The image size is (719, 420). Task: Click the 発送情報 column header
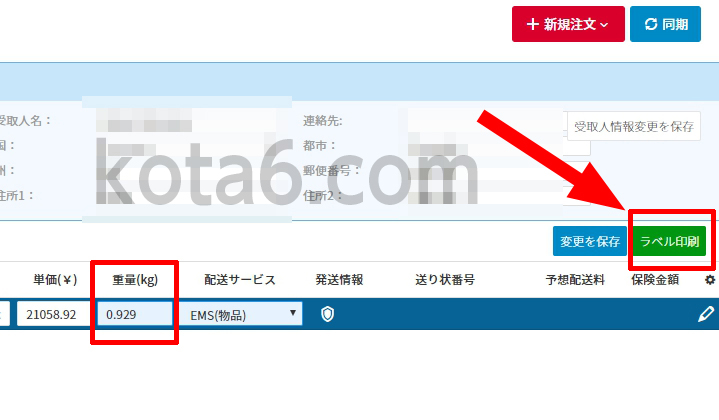point(339,280)
